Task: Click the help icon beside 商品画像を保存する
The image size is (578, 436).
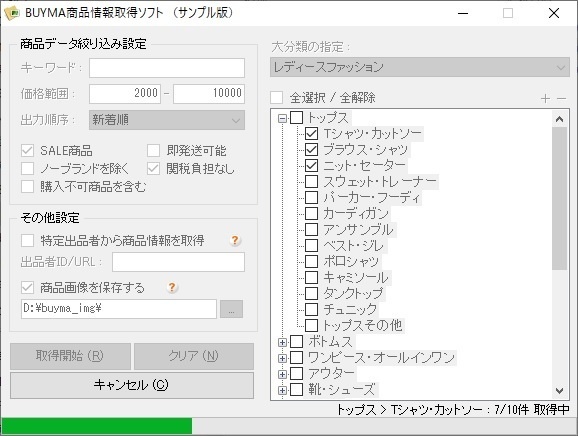Action: click(x=172, y=287)
